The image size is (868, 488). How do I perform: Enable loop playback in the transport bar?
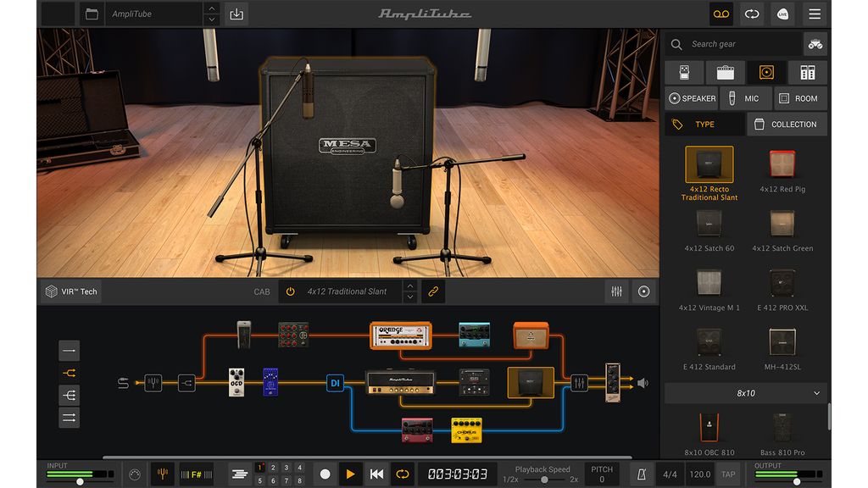403,474
